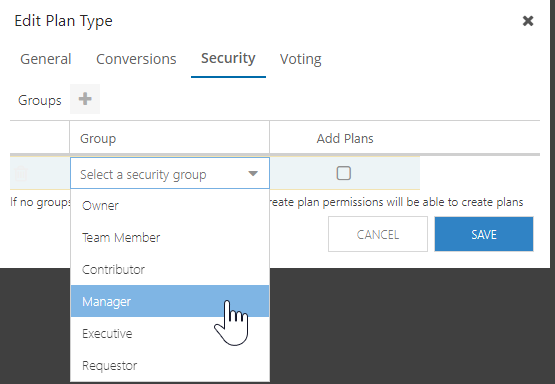Image resolution: width=555 pixels, height=384 pixels.
Task: Click the Add Plans column header
Action: [x=345, y=138]
